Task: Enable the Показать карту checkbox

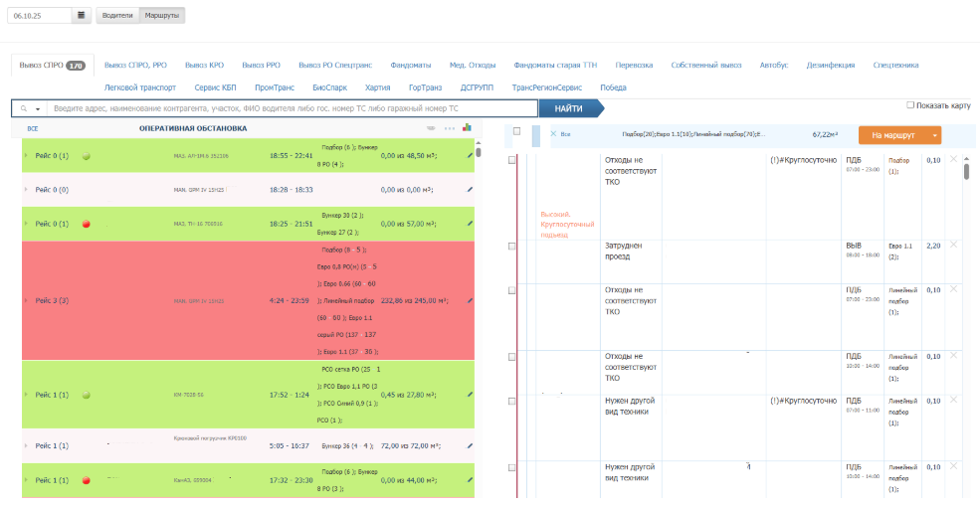Action: 910,104
